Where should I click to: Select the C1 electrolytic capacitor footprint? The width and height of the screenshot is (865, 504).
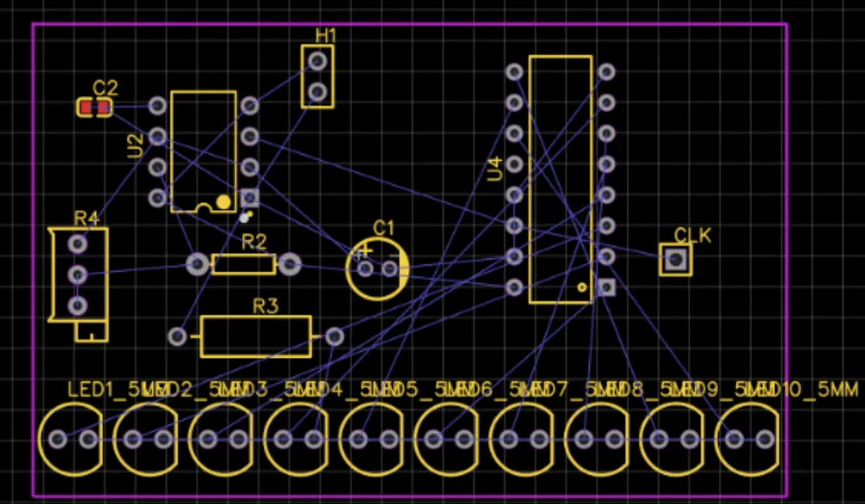point(378,269)
